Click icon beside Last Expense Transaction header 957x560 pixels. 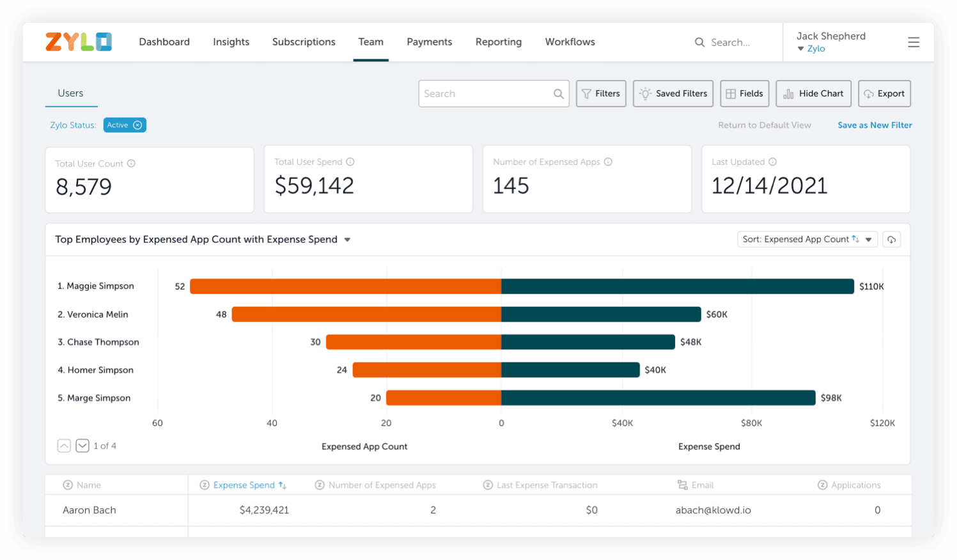[x=488, y=485]
